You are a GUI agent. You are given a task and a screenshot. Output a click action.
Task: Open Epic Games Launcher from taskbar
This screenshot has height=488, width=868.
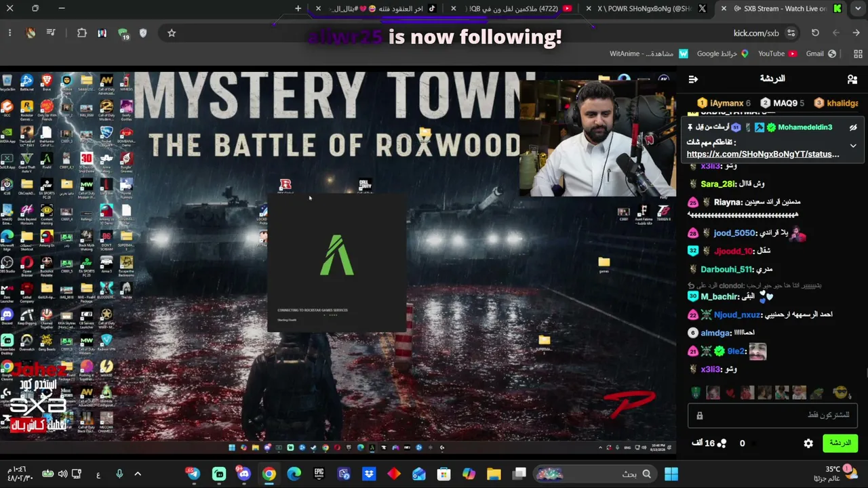319,474
